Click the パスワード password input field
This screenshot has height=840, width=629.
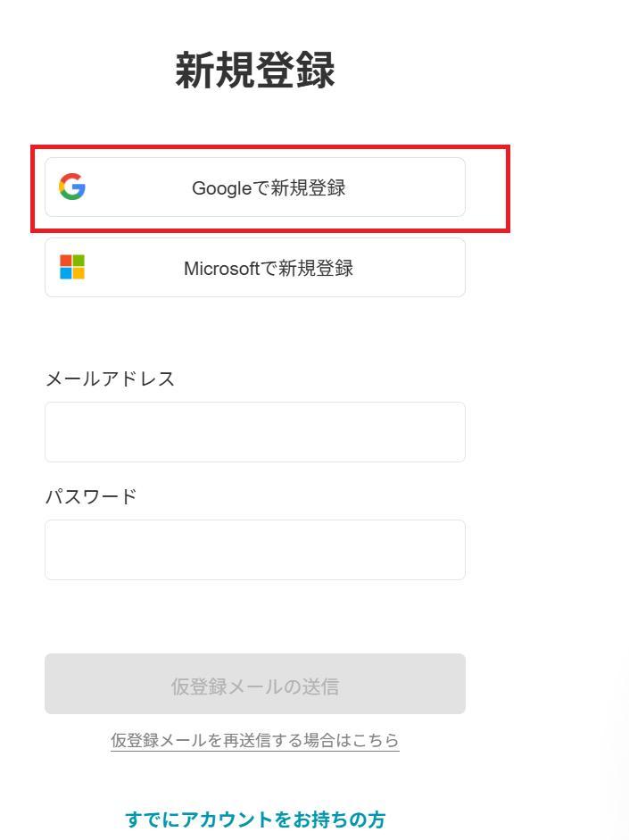[x=254, y=549]
